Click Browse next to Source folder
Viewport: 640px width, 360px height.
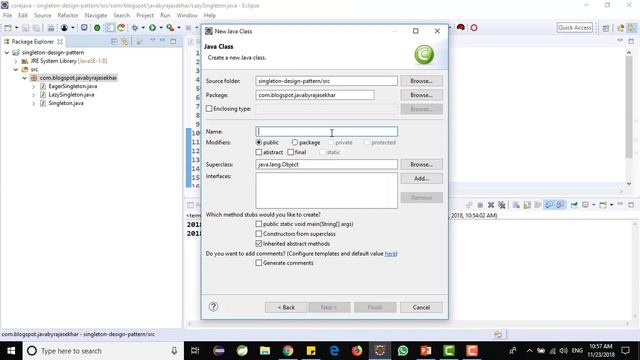(421, 81)
